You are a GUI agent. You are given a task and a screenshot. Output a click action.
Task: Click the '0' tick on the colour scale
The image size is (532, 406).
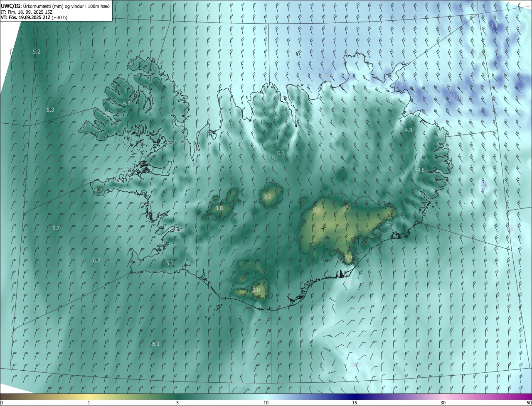pyautogui.click(x=2, y=403)
